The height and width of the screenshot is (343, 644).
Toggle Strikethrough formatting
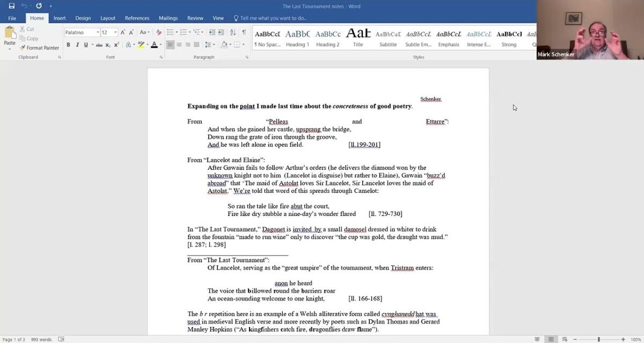[99, 45]
